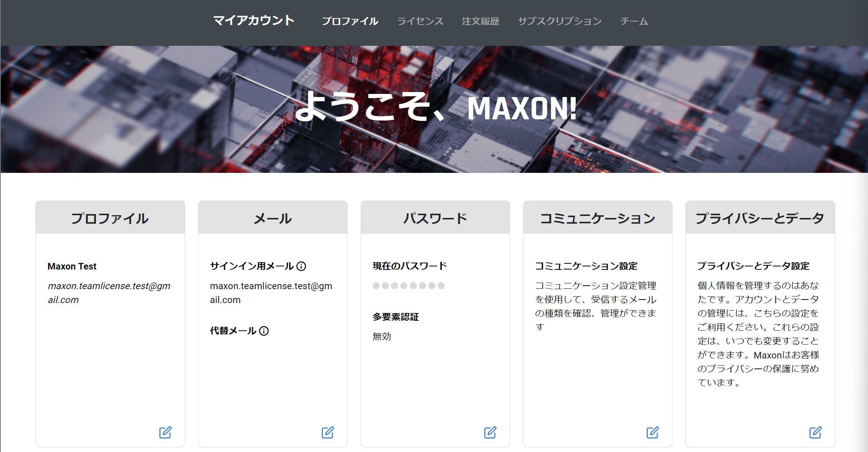Go to the サブスクリプション tab
Viewport: 868px width, 452px height.
click(560, 21)
